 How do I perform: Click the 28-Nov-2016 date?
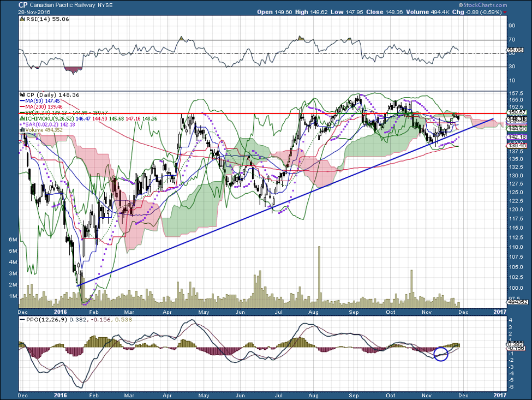34,12
